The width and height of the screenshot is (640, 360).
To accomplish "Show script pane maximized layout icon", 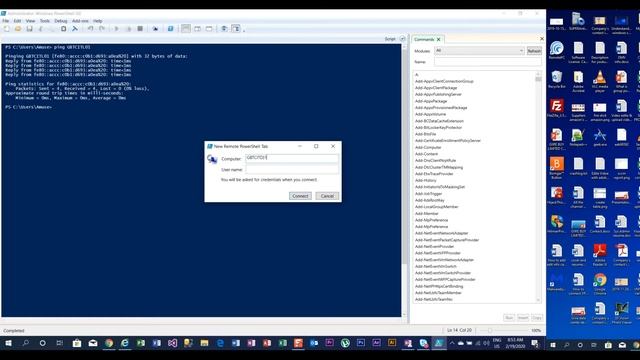I will tap(209, 29).
